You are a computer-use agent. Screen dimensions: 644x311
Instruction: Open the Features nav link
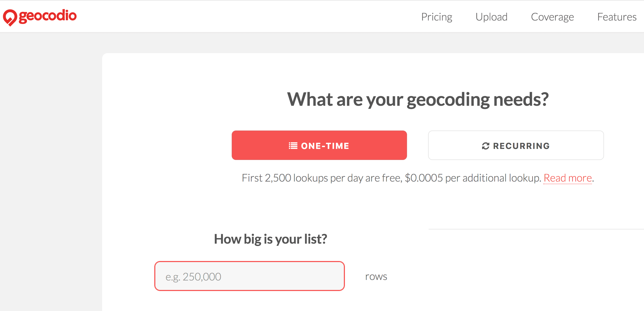[x=617, y=17]
